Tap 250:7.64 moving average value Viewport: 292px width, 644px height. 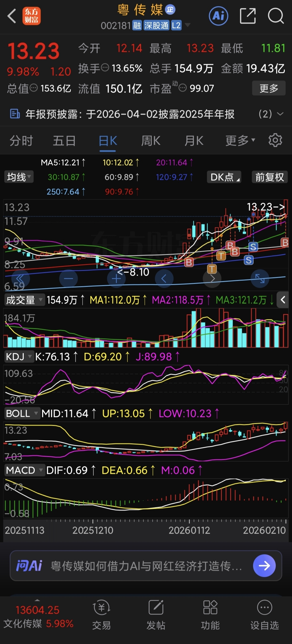(x=66, y=191)
